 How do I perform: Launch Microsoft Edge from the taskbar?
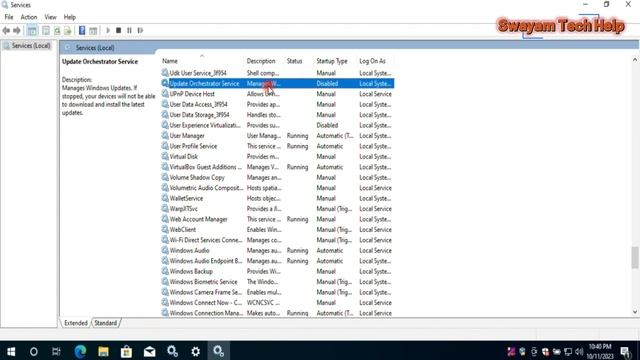point(80,351)
